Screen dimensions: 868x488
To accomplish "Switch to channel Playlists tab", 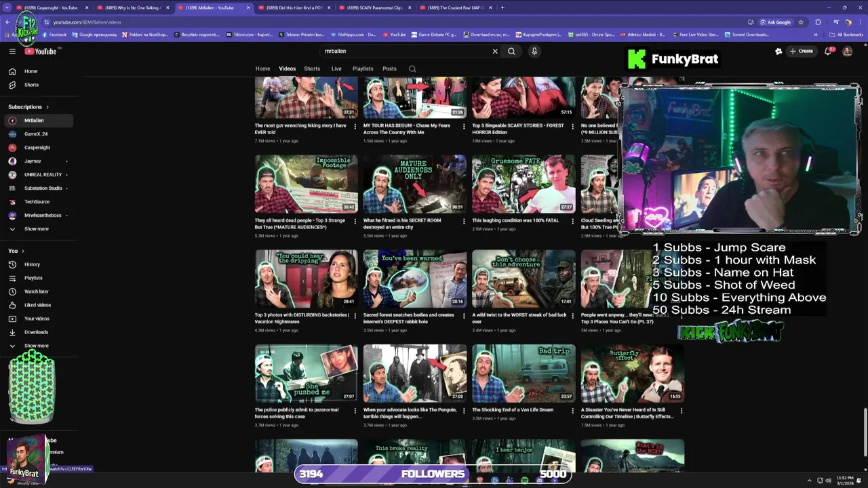I will (x=363, y=68).
